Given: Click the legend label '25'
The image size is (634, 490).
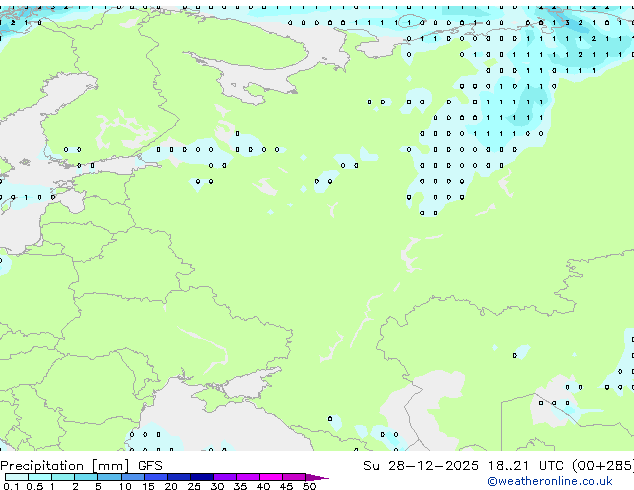Looking at the screenshot, I should (x=194, y=486).
